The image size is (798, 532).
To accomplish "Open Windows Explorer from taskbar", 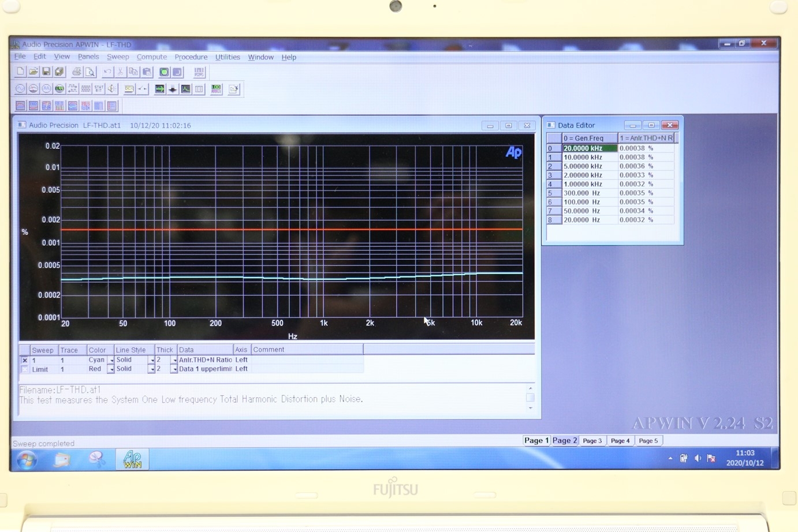I will (x=62, y=459).
